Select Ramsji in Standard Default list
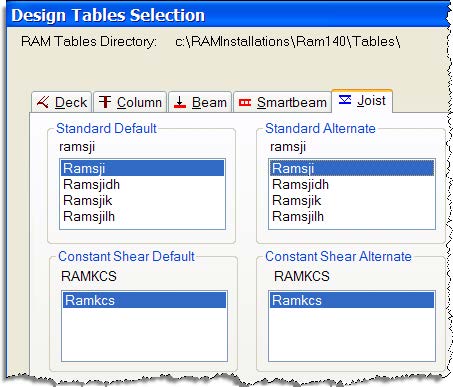The width and height of the screenshot is (453, 387). tap(143, 168)
